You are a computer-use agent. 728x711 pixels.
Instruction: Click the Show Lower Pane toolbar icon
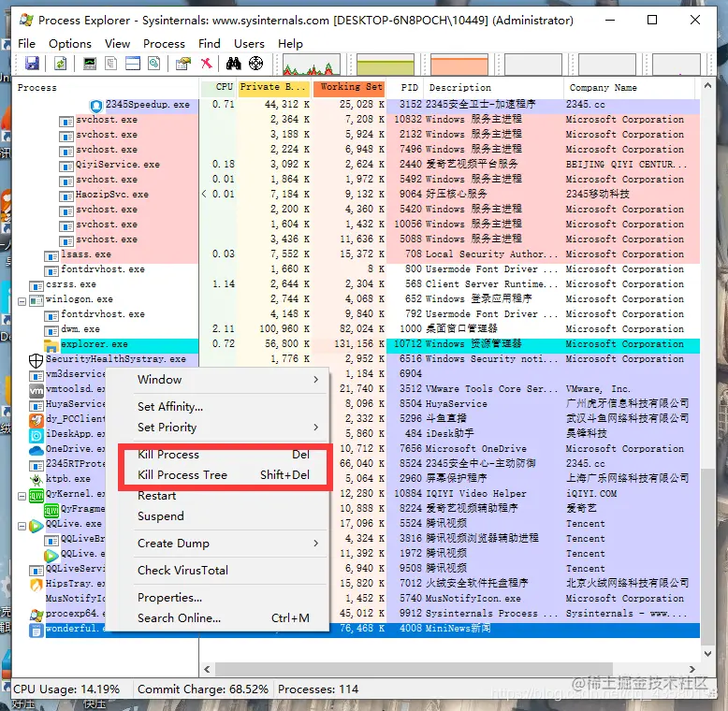click(x=132, y=63)
